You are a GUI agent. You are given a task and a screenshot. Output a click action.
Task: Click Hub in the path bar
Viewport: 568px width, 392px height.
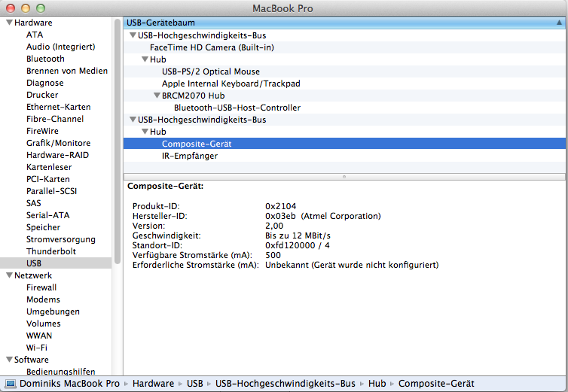(x=377, y=384)
